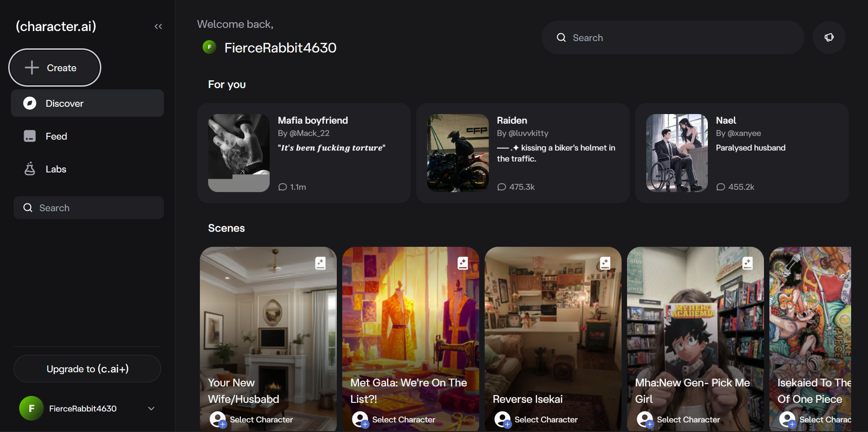Focus the sidebar Search field
868x432 pixels.
tap(89, 208)
